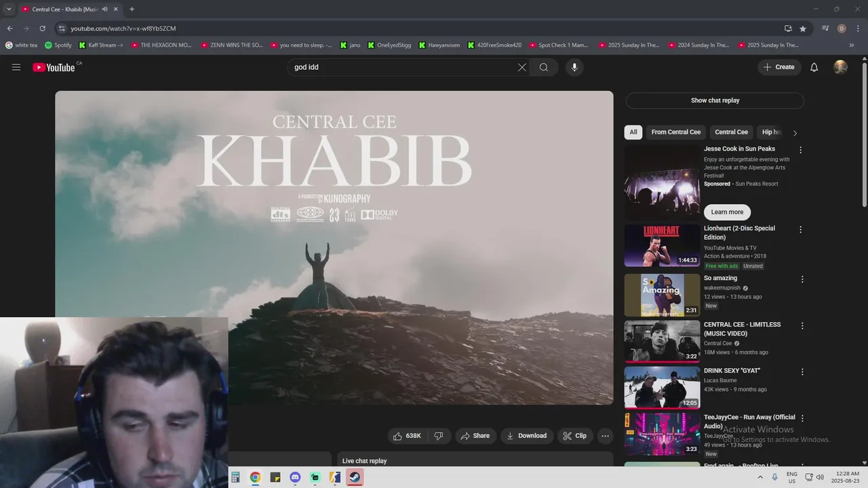The image size is (868, 488).
Task: Open the CENTRAL CEE LIMITLESS thumbnail
Action: coord(662,342)
